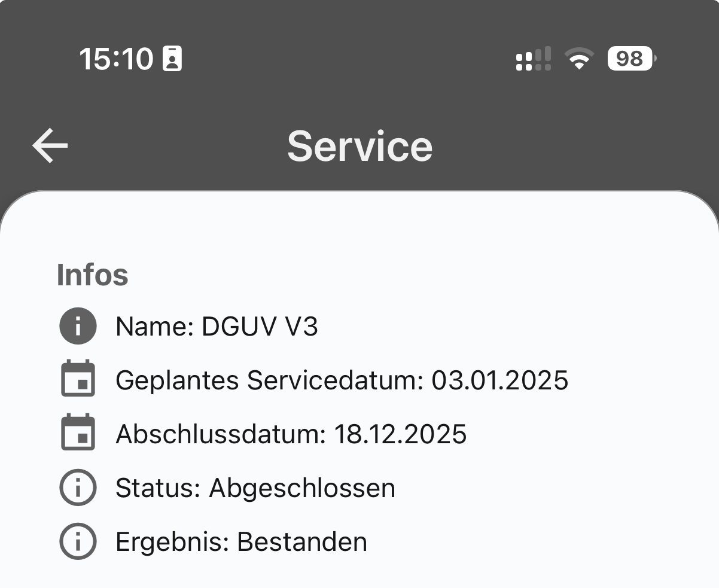Click the date value 03.01.2025
Image resolution: width=719 pixels, height=588 pixels.
pos(499,380)
